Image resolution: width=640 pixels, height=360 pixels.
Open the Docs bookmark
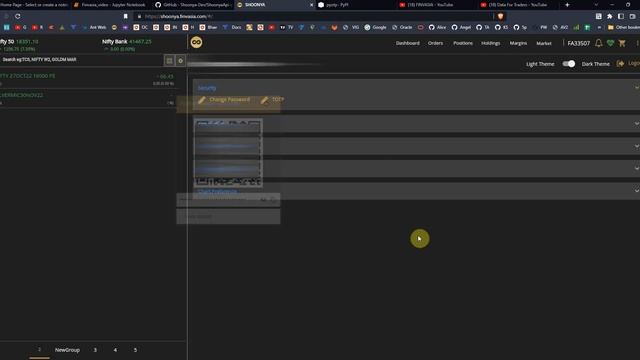[x=232, y=27]
